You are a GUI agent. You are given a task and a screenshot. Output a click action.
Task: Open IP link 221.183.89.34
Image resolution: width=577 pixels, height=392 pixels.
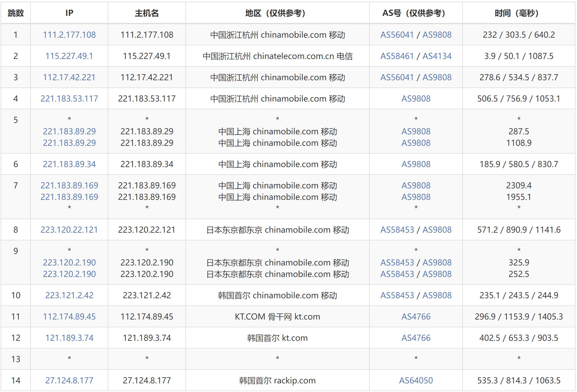tap(69, 164)
